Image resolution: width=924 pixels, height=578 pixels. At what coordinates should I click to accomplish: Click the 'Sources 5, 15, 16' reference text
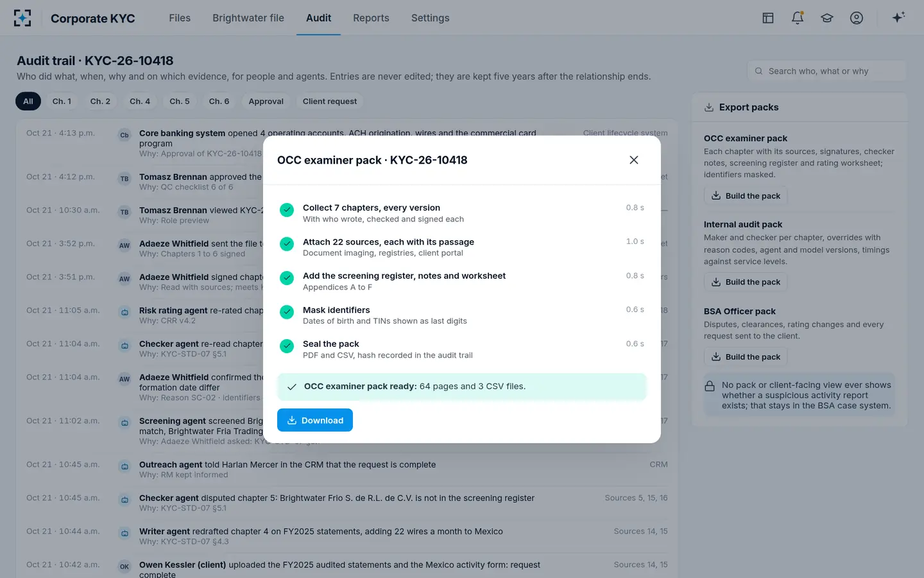click(636, 498)
